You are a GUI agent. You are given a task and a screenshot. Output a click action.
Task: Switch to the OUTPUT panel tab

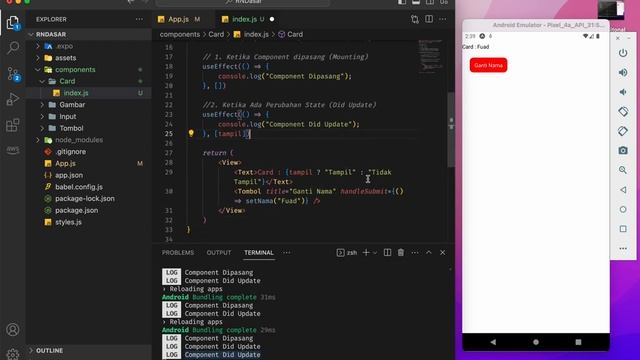[219, 253]
